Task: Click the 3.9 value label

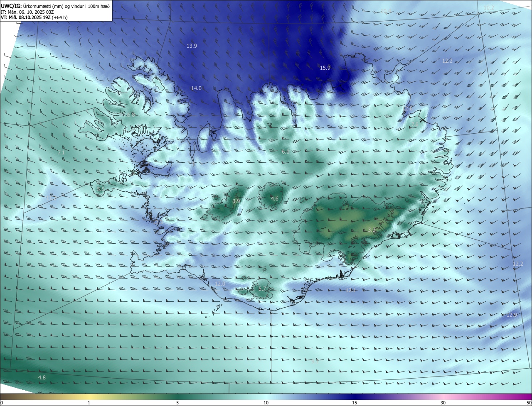Action: pos(236,201)
